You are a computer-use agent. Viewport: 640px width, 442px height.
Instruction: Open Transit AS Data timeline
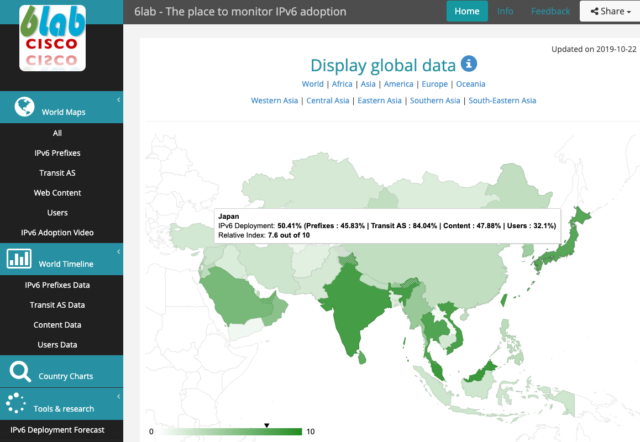click(x=58, y=305)
